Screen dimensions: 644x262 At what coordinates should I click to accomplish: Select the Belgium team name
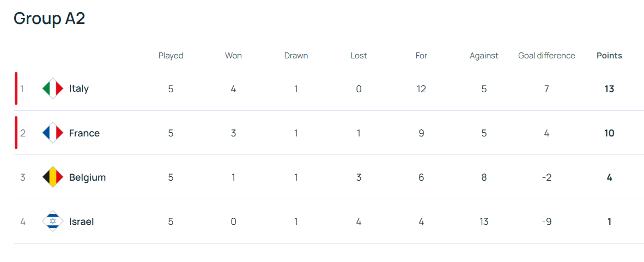click(87, 177)
